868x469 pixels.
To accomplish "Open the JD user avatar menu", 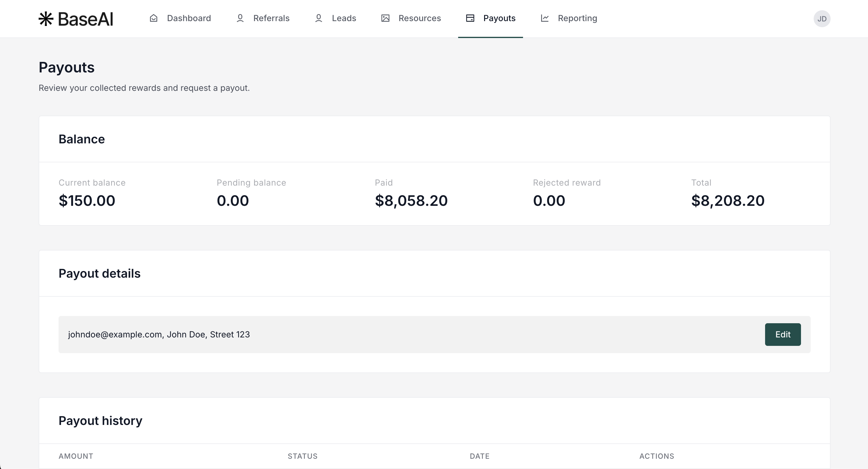I will 822,19.
